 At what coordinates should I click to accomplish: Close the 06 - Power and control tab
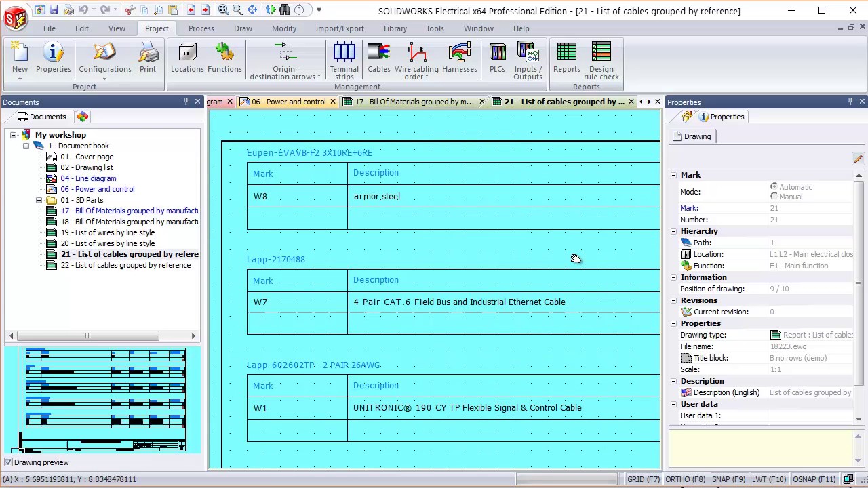[333, 102]
